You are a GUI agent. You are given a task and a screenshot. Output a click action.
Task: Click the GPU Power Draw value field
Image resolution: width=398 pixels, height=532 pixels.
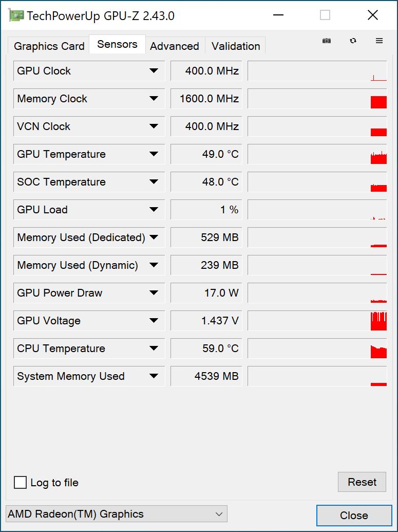tap(206, 293)
